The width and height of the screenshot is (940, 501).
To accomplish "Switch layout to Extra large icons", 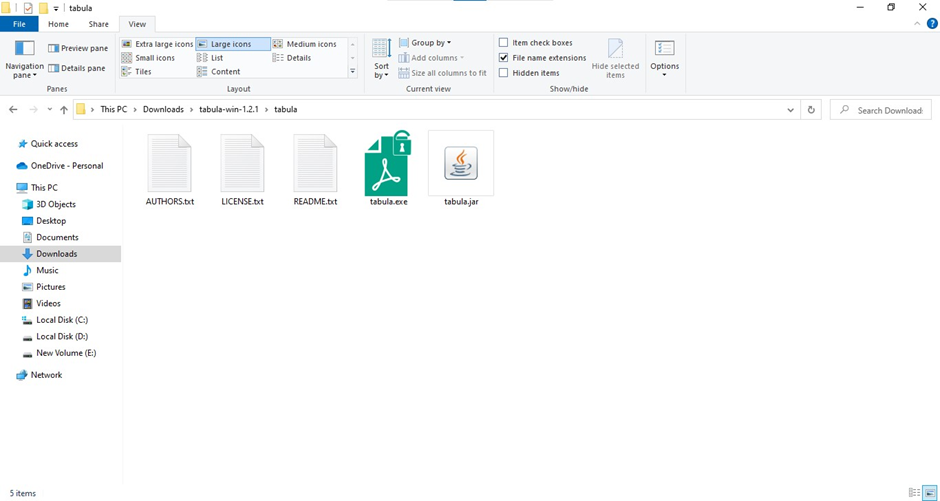I will pos(157,44).
